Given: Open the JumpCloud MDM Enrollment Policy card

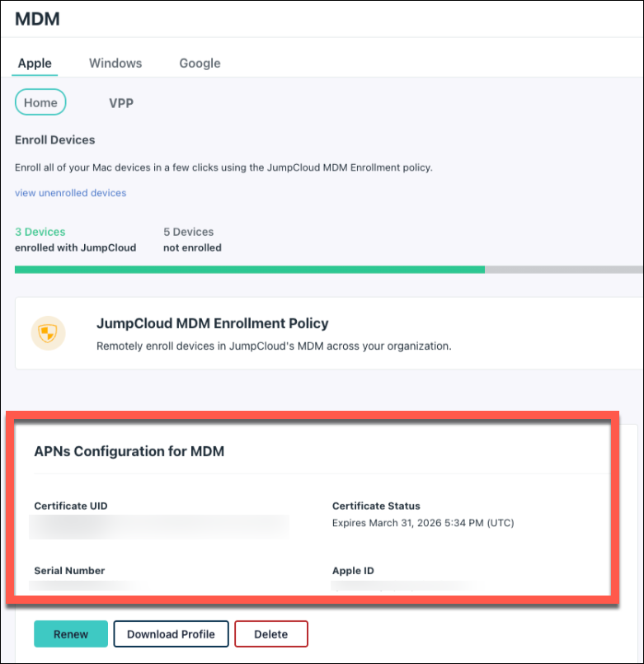Looking at the screenshot, I should coord(213,324).
